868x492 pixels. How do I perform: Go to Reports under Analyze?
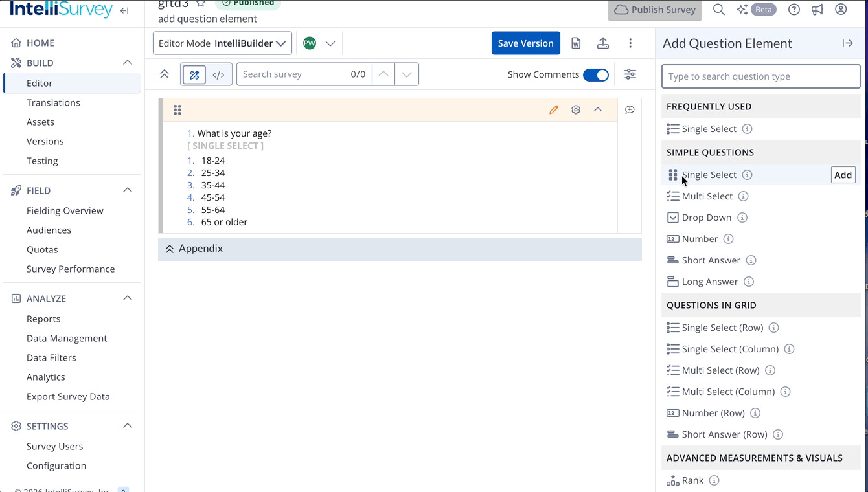[x=43, y=319]
